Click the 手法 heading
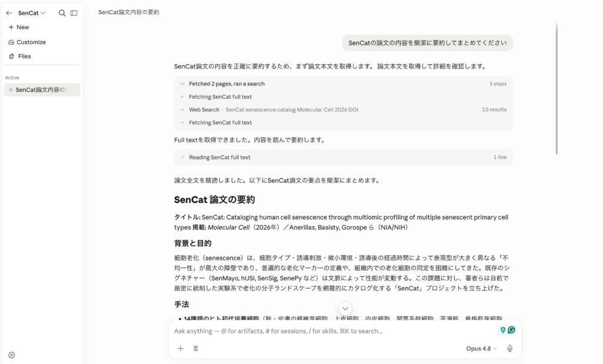The height and width of the screenshot is (364, 603). [181, 305]
